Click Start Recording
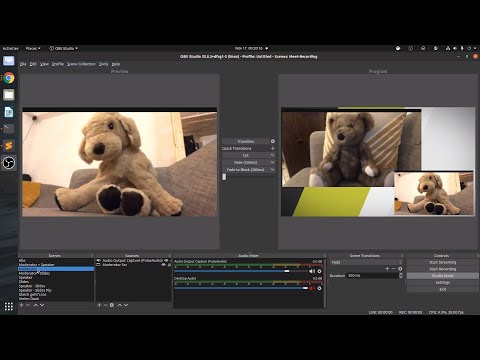This screenshot has width=480, height=360. coord(443,269)
